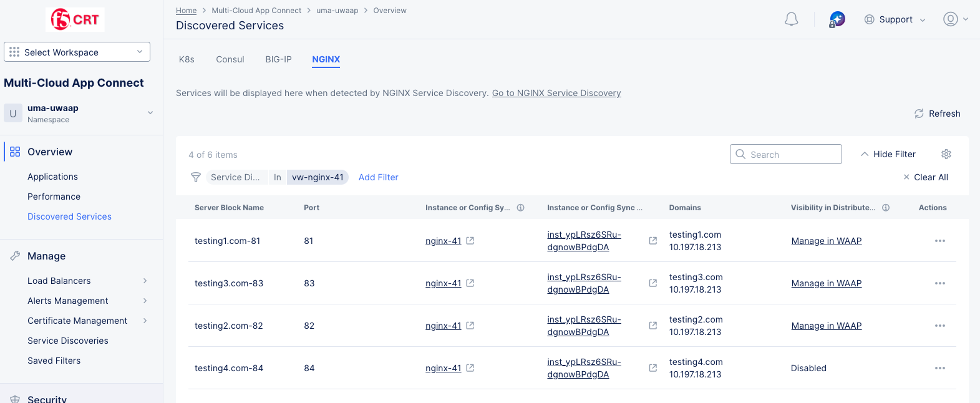Click Home in the breadcrumb
The width and height of the screenshot is (980, 403).
(x=186, y=11)
